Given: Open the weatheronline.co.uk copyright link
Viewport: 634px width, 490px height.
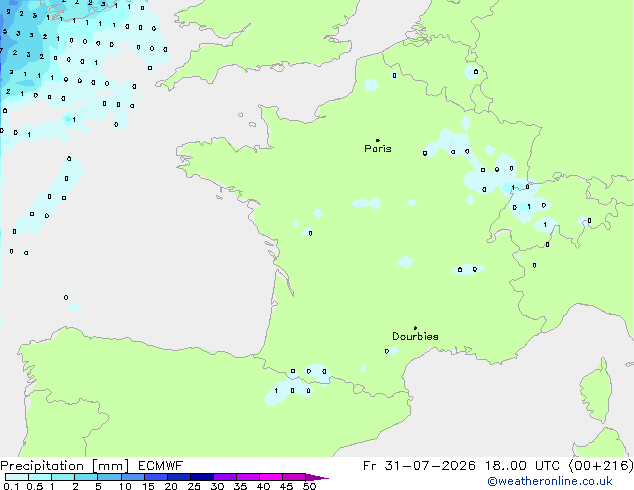Looking at the screenshot, I should coord(550,481).
